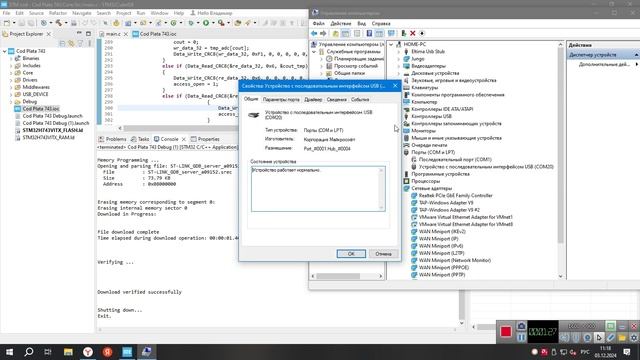Open the Run dropdown arrow in IDE toolbar

[213, 23]
